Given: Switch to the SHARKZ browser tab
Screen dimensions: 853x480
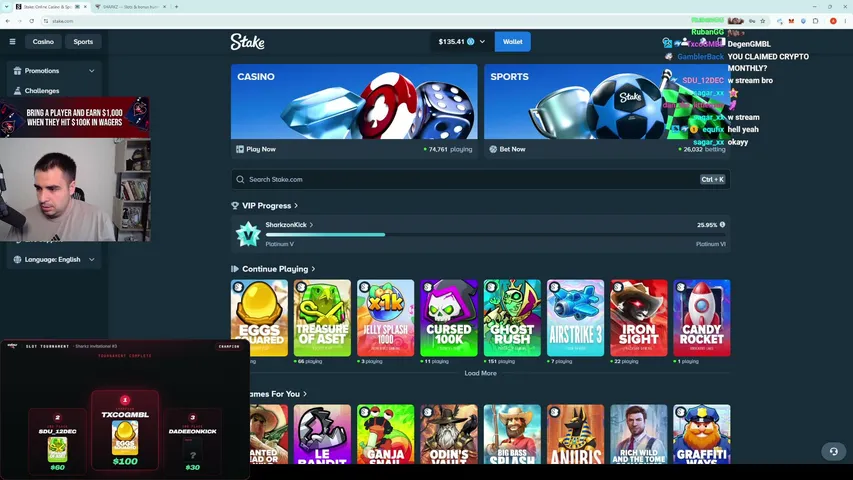Looking at the screenshot, I should (129, 7).
